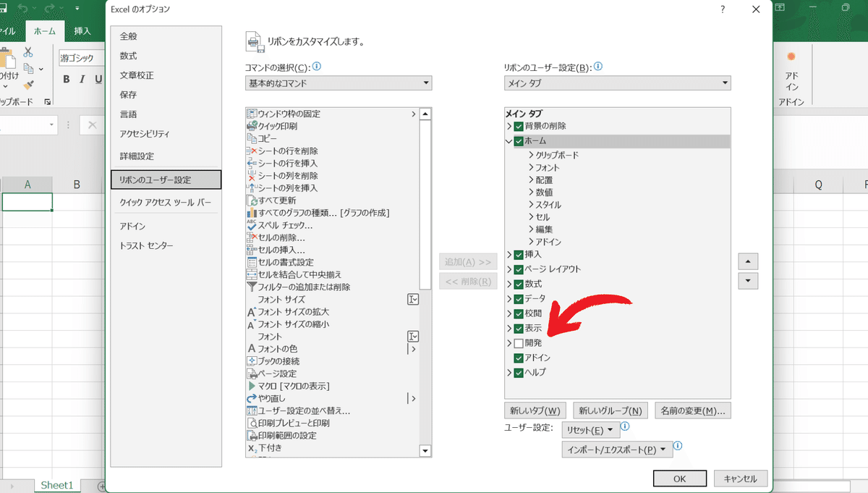Enable the 開発 tab checkbox
Image resolution: width=868 pixels, height=493 pixels.
click(x=519, y=343)
